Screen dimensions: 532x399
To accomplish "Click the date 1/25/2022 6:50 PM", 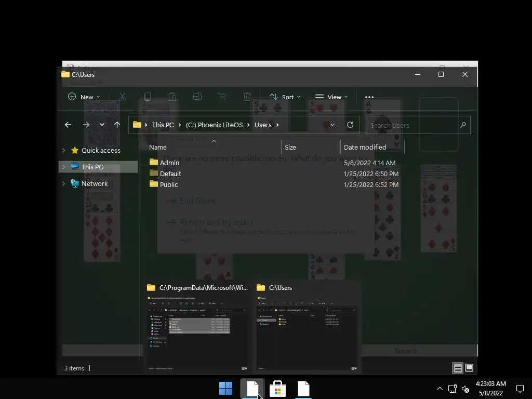I will pyautogui.click(x=371, y=174).
